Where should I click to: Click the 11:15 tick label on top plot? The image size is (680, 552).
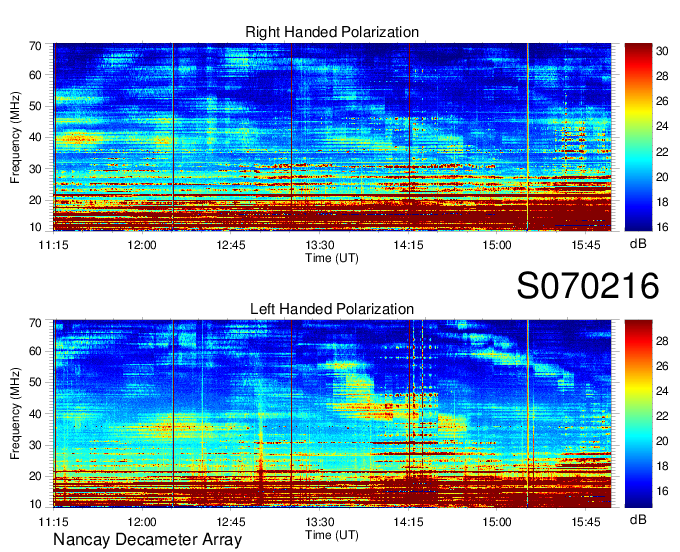[53, 245]
